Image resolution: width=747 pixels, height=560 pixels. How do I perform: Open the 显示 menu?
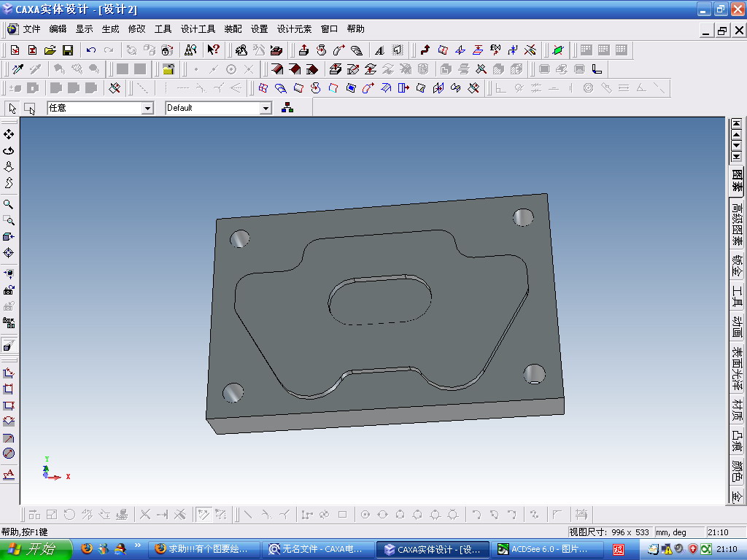point(85,29)
